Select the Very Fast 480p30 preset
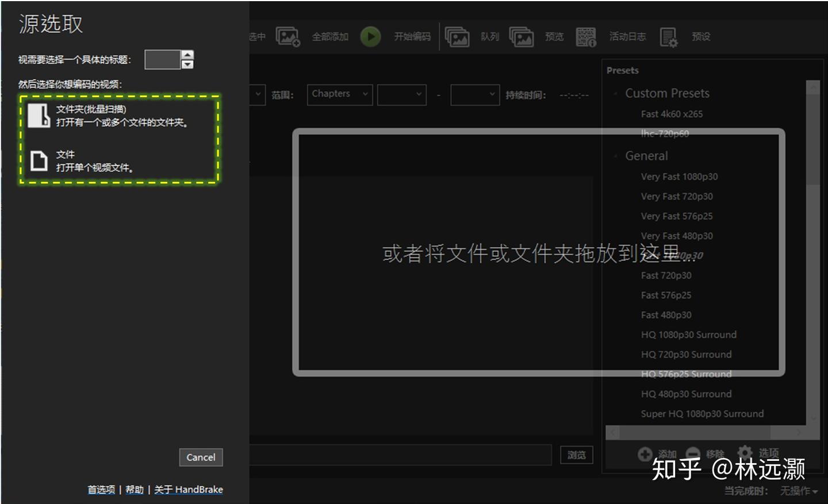This screenshot has width=828, height=504. tap(677, 236)
